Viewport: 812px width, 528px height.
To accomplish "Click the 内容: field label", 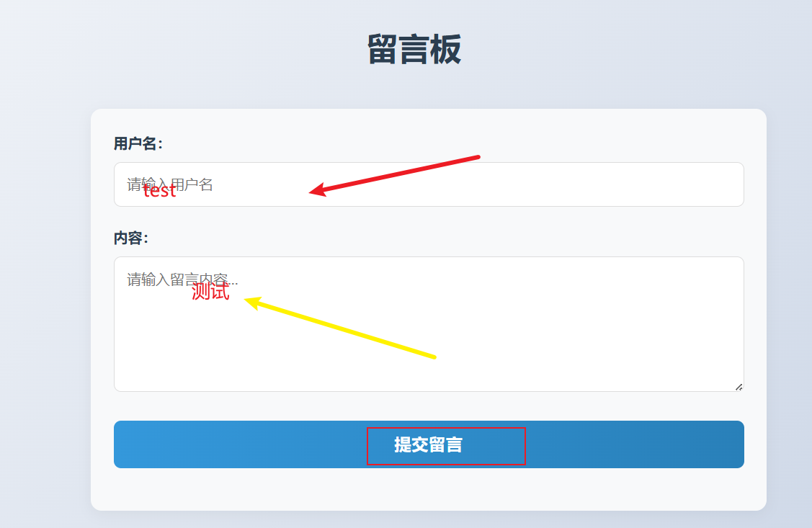I will [131, 238].
